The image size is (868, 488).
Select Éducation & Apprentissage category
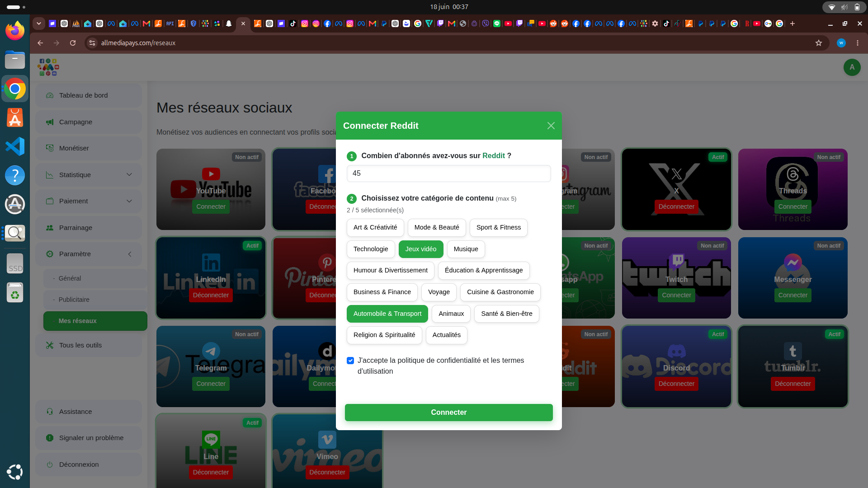484,270
